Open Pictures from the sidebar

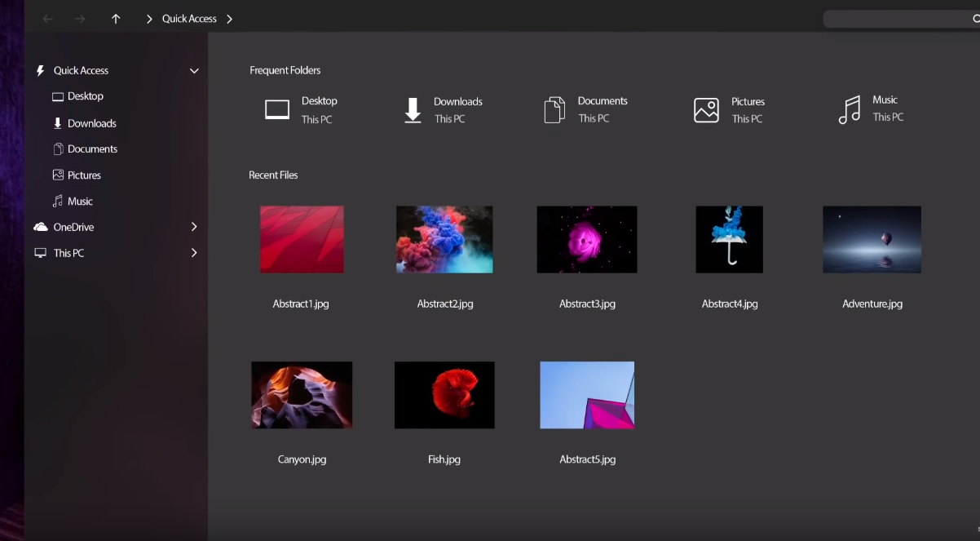pos(84,175)
